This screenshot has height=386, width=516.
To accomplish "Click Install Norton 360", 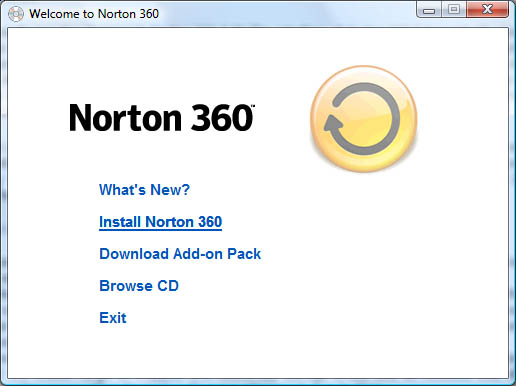I will pyautogui.click(x=160, y=222).
